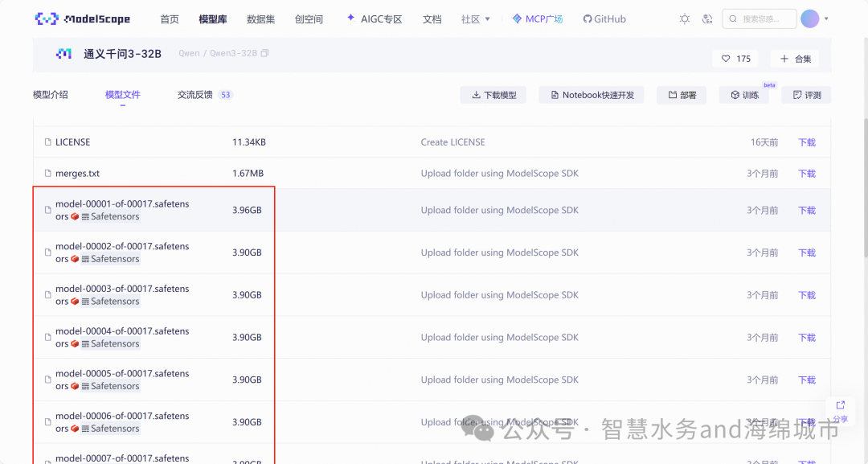Click file icon beside LICENSE
This screenshot has width=868, height=464.
[x=47, y=142]
